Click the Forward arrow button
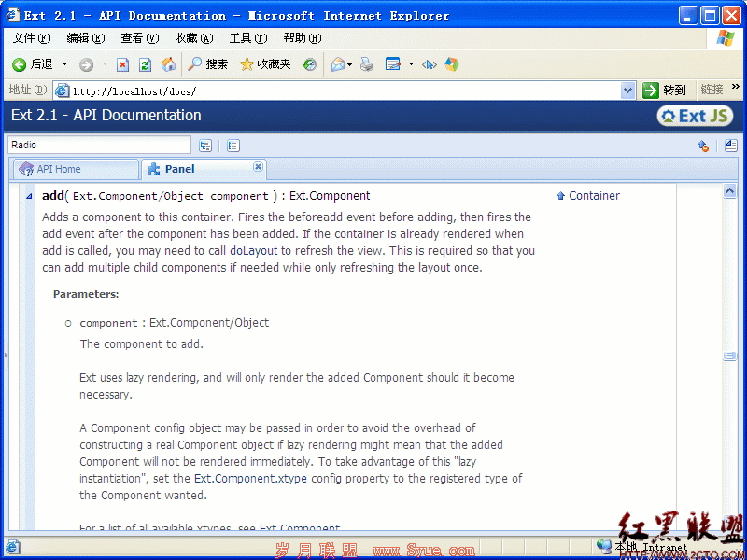 click(x=86, y=64)
